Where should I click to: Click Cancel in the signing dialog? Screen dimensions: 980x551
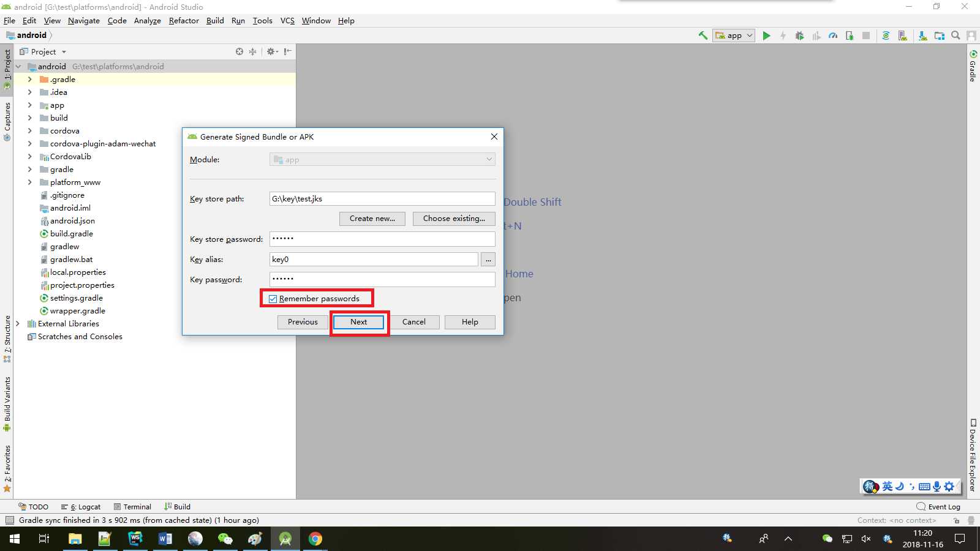(414, 322)
